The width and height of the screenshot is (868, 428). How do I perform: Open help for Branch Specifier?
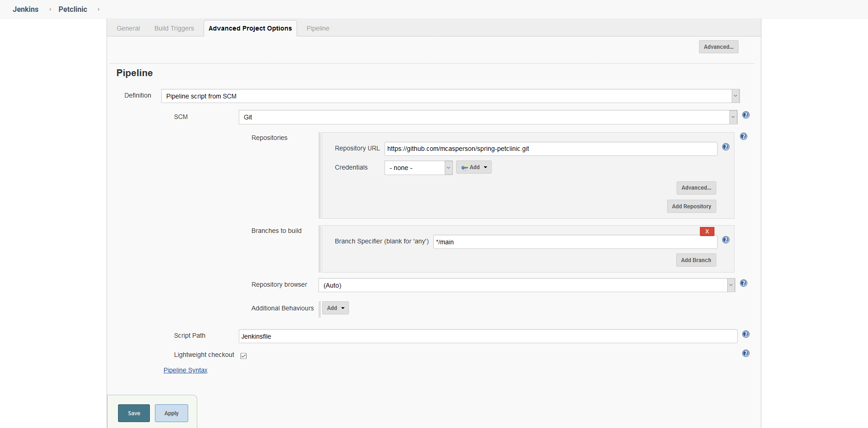[x=726, y=240]
